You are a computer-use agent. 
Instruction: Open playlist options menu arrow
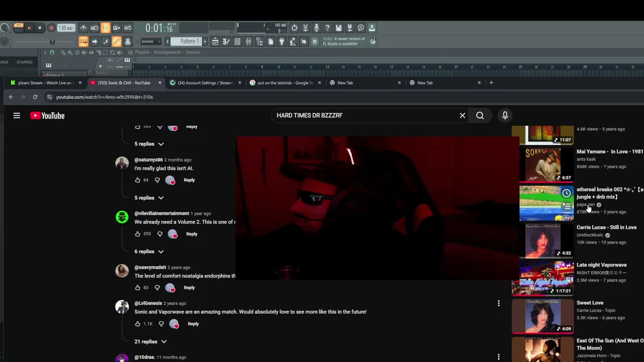[x=45, y=52]
